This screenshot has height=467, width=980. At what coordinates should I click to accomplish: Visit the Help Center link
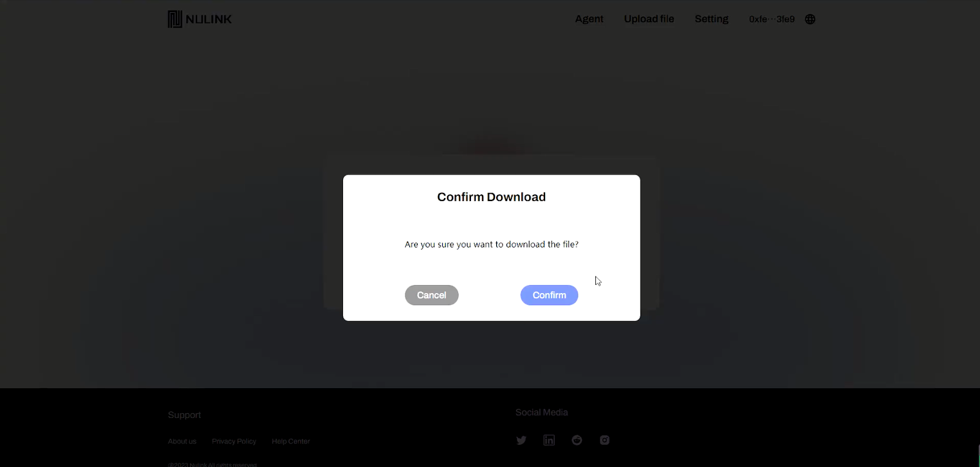tap(291, 441)
